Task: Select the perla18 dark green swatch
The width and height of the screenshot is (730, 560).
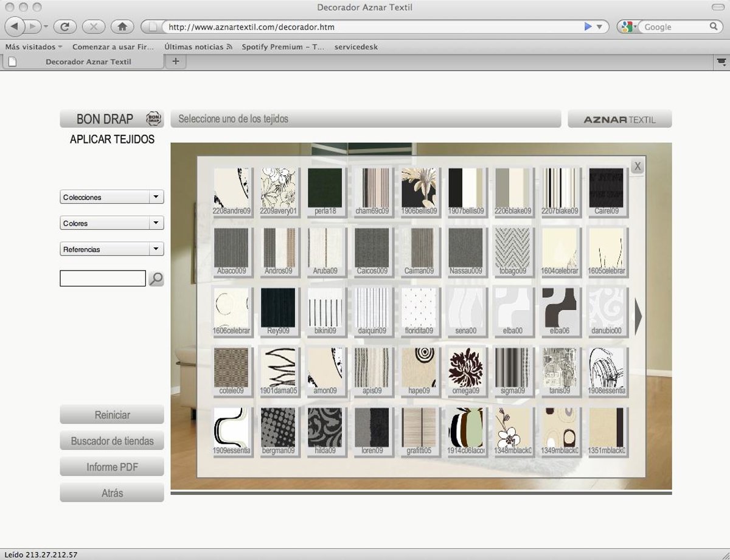Action: (325, 188)
